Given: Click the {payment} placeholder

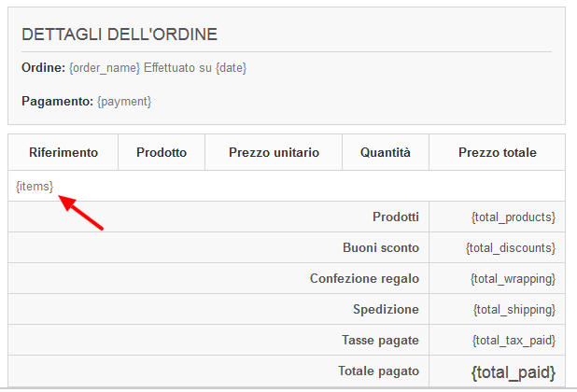Looking at the screenshot, I should point(124,101).
